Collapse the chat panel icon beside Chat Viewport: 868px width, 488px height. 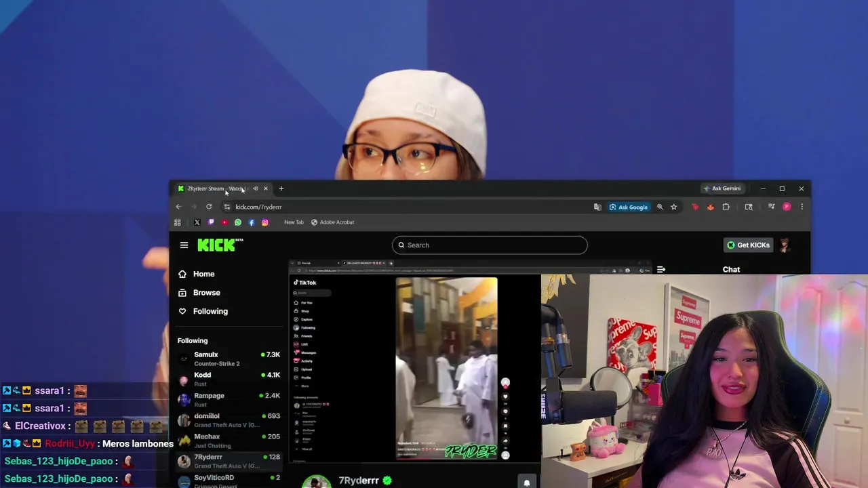[661, 270]
